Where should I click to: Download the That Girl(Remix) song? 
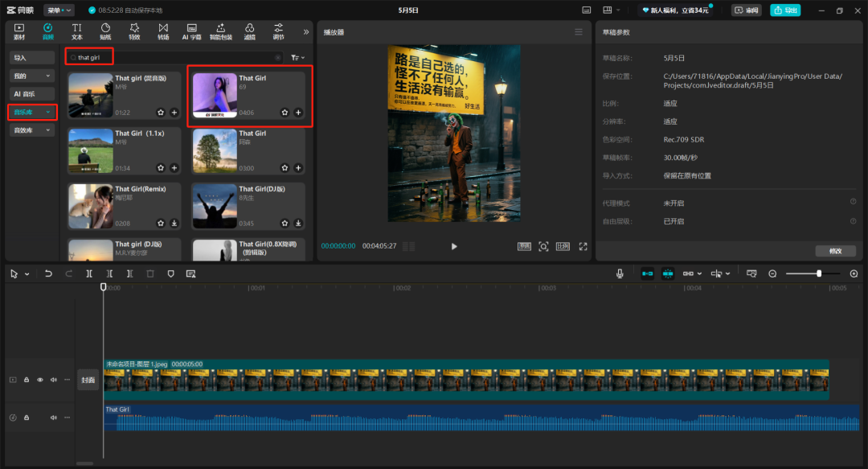click(x=174, y=224)
